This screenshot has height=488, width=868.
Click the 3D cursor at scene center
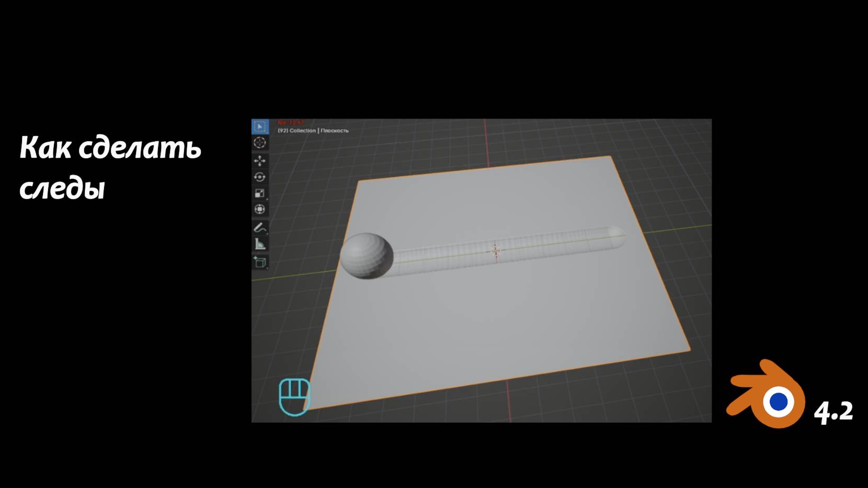[x=495, y=251]
